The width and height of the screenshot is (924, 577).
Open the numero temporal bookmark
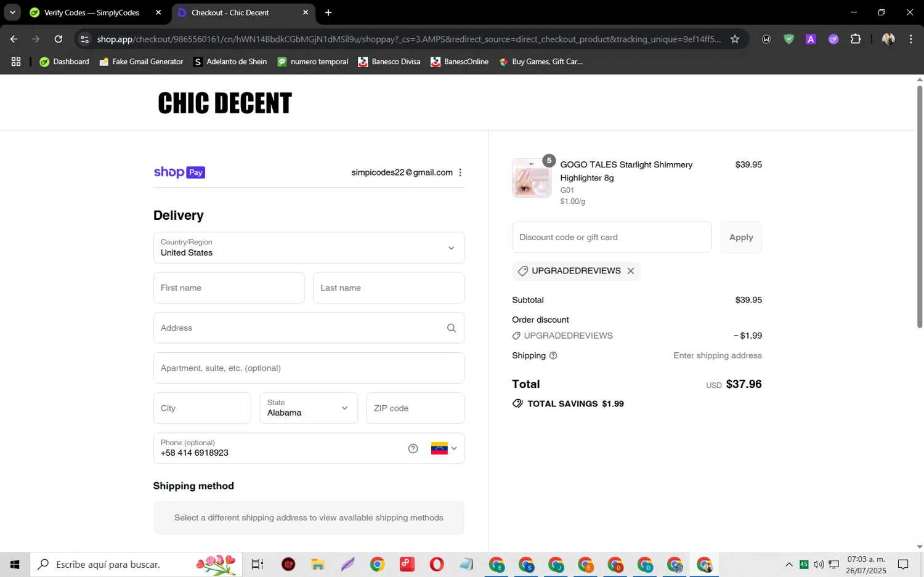pyautogui.click(x=312, y=62)
